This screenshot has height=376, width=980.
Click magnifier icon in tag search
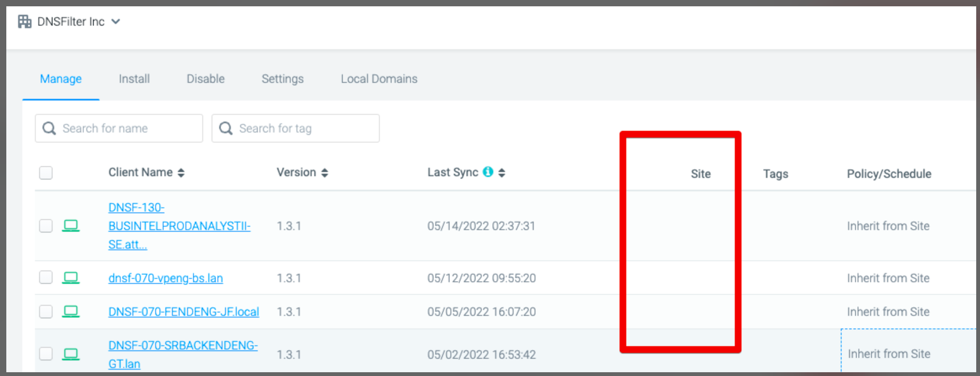(226, 128)
